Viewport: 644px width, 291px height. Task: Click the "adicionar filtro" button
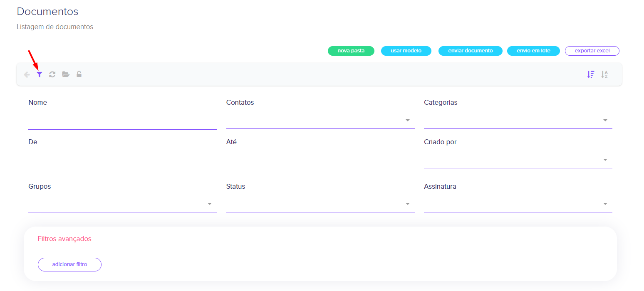pos(69,264)
